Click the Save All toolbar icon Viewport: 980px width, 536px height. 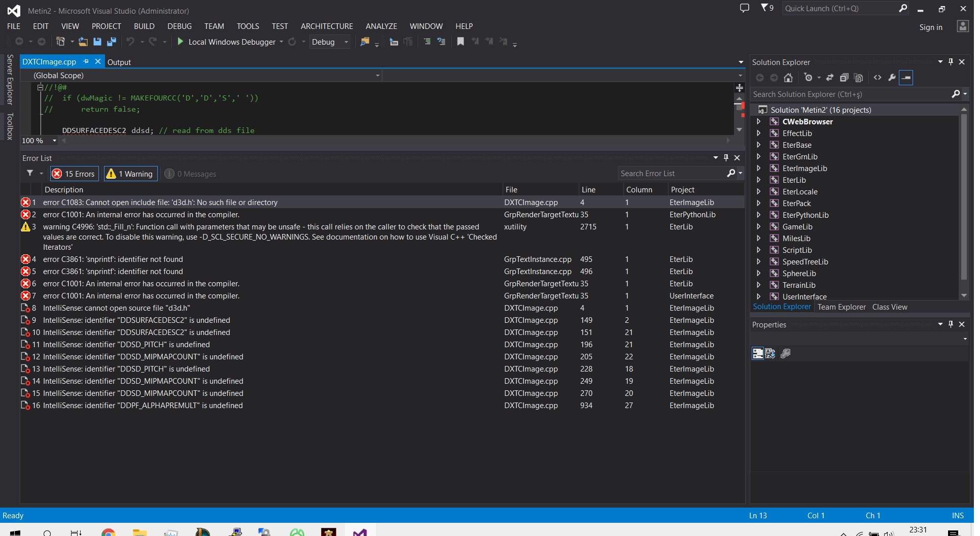pos(112,42)
